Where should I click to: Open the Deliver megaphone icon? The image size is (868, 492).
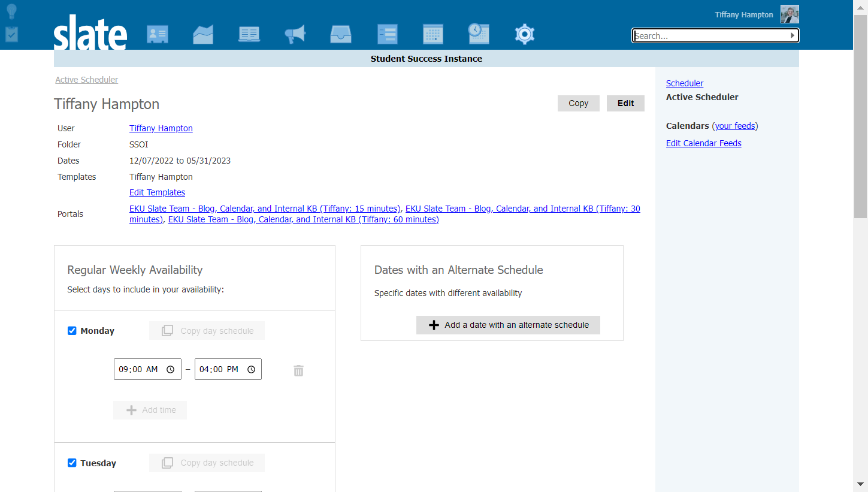(x=295, y=34)
